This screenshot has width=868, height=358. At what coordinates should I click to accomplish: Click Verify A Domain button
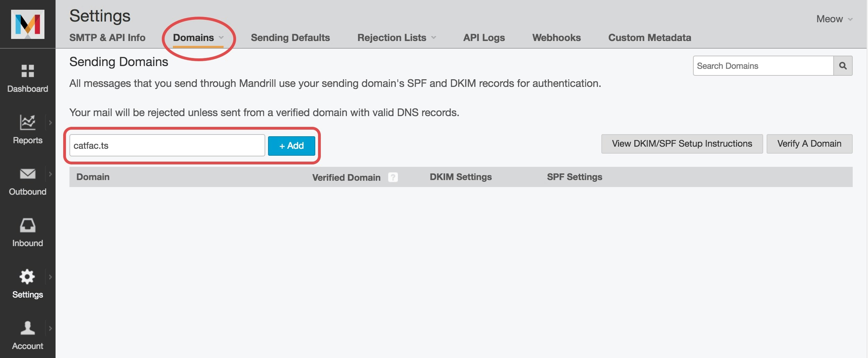pos(809,144)
